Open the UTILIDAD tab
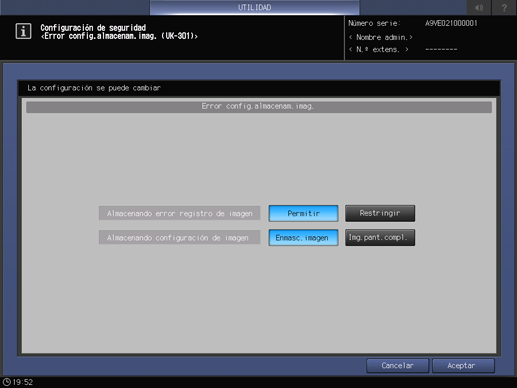Screen dimensions: 517x388 [254, 7]
